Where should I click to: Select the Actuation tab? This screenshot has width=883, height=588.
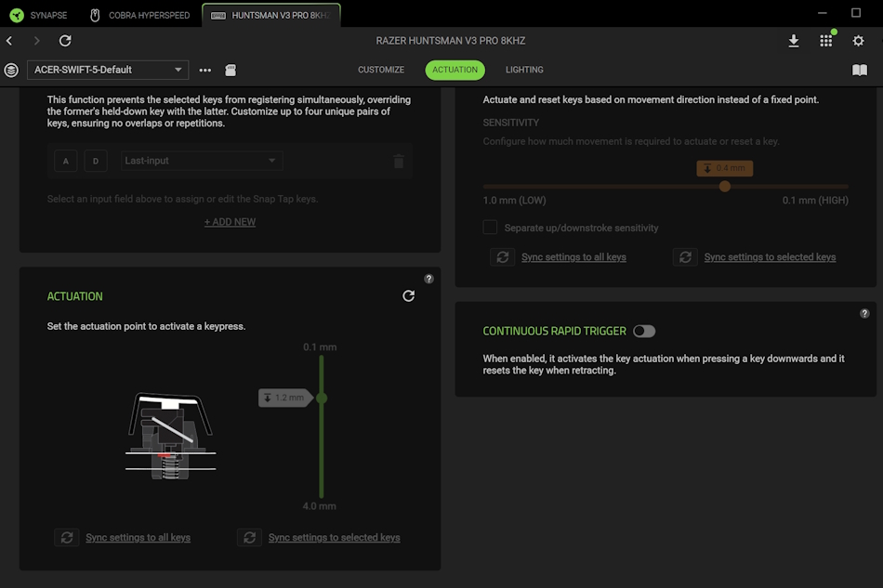click(x=455, y=70)
